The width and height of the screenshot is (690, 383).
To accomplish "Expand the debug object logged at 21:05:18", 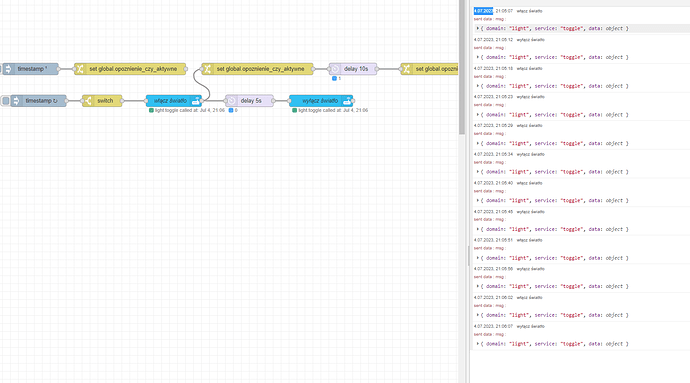I will coord(478,86).
